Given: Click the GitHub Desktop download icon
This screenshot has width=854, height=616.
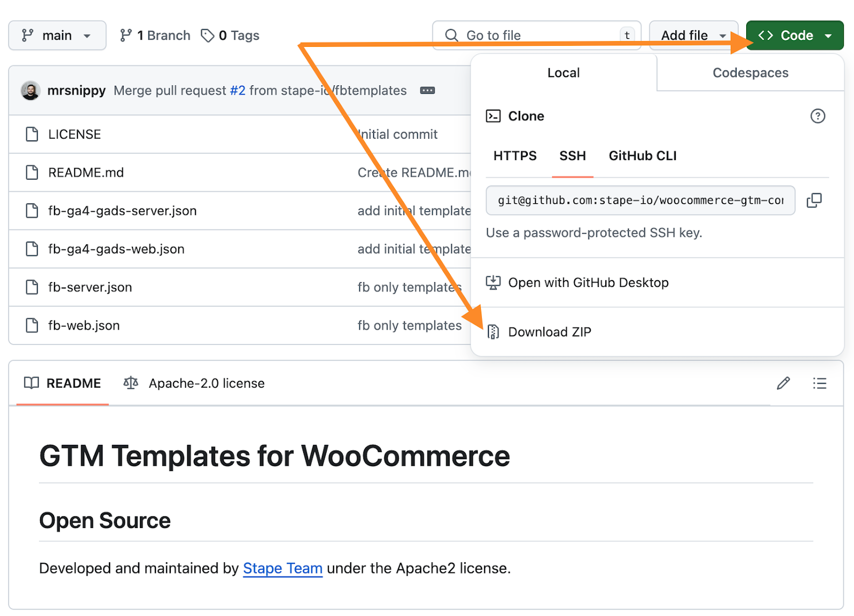Looking at the screenshot, I should pos(493,283).
